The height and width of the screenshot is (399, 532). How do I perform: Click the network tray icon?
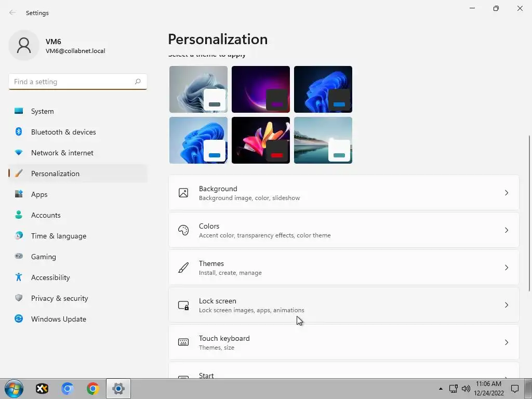(x=453, y=389)
